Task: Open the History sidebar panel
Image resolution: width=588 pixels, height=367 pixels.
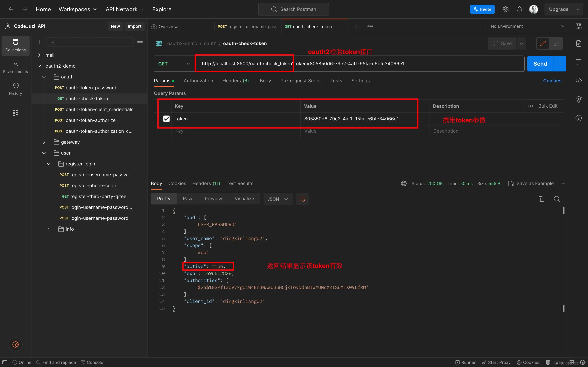Action: pyautogui.click(x=15, y=89)
